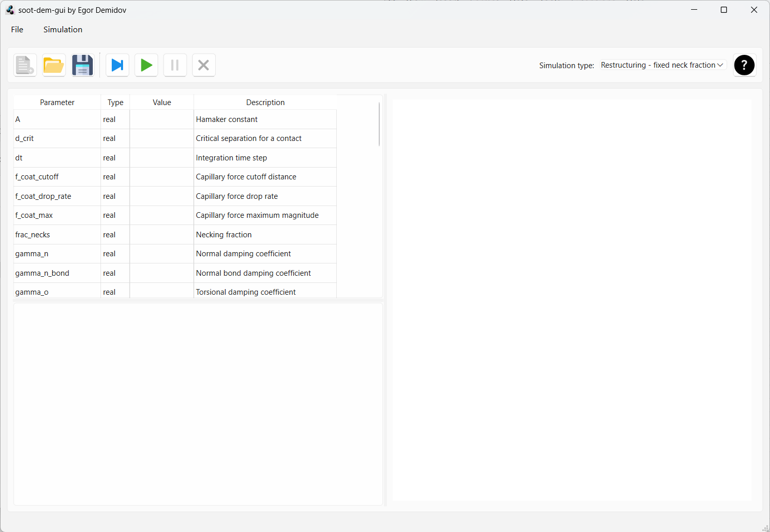Click 'Capillary force cutoff distance' description

click(x=266, y=177)
